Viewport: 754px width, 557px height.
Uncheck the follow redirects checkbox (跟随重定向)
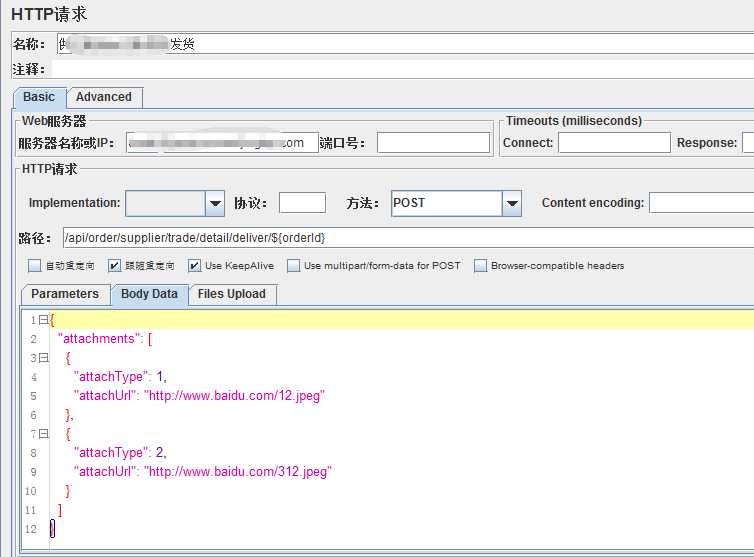114,266
